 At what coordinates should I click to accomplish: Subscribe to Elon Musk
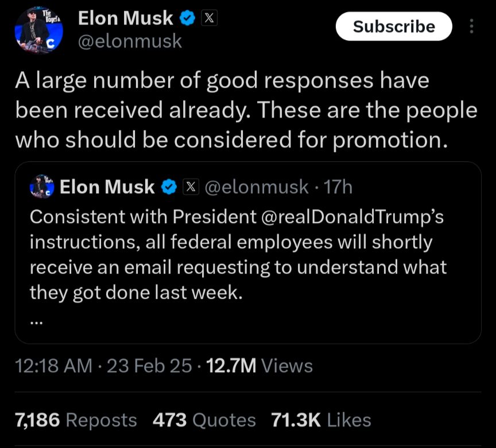point(394,26)
